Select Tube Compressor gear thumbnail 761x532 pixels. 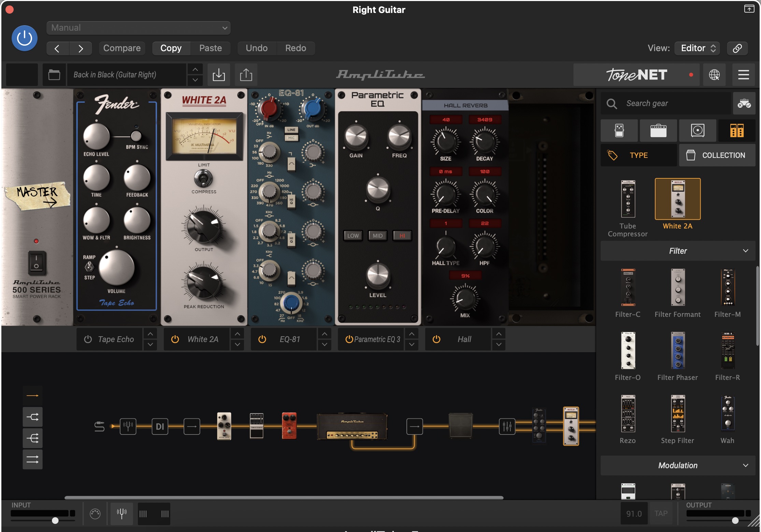[628, 199]
